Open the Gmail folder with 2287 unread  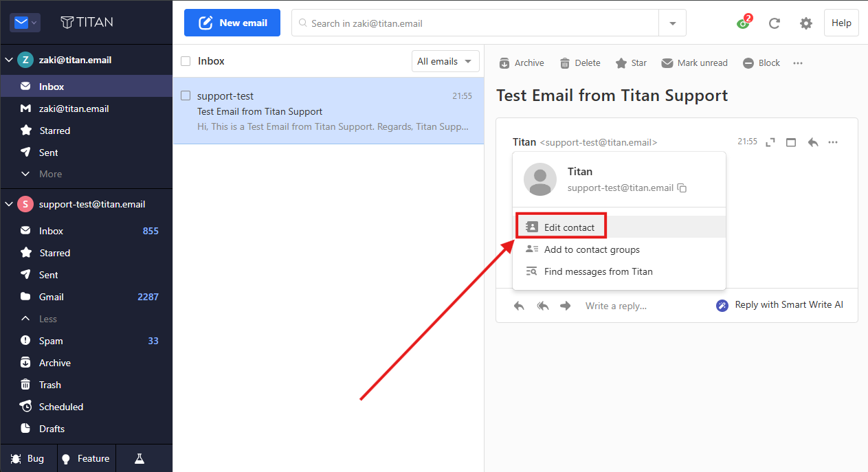[86, 297]
